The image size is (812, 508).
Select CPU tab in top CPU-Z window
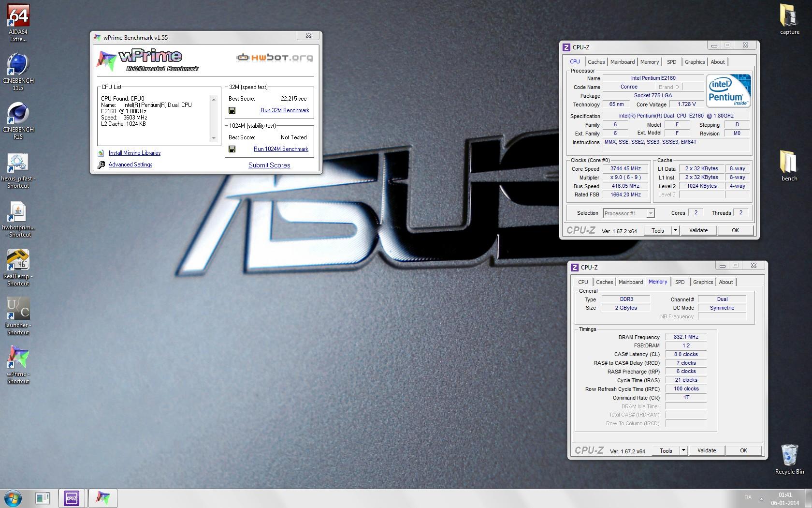[x=575, y=61]
